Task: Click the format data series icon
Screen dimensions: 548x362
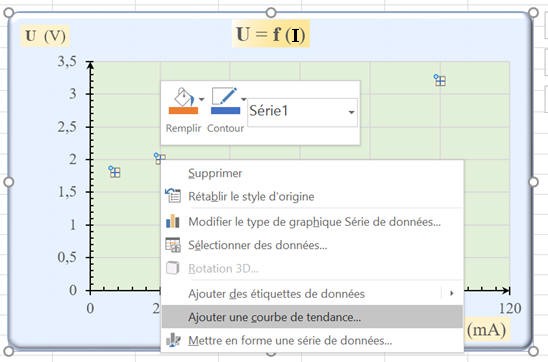Action: point(173,340)
